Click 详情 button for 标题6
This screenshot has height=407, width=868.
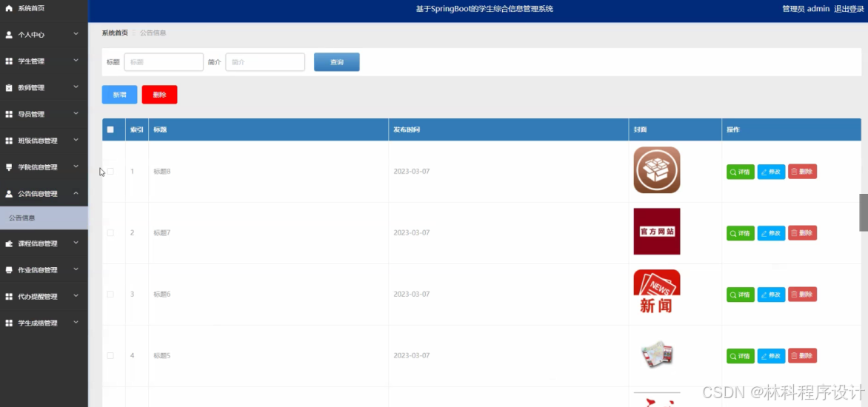point(740,295)
